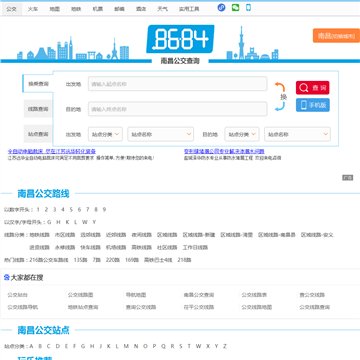The height and width of the screenshot is (360, 360).
Task: Click the 公交站台 popular search
Action: click(x=18, y=295)
